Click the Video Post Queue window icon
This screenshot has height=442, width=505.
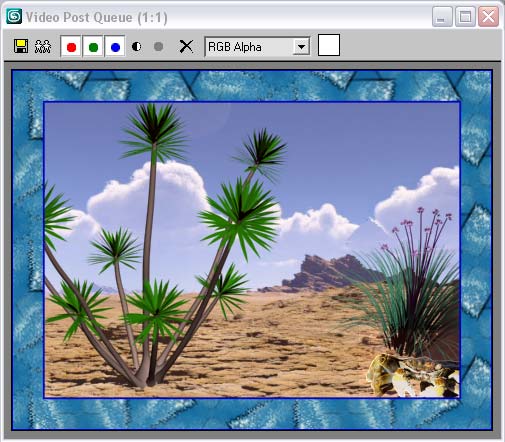pos(14,16)
